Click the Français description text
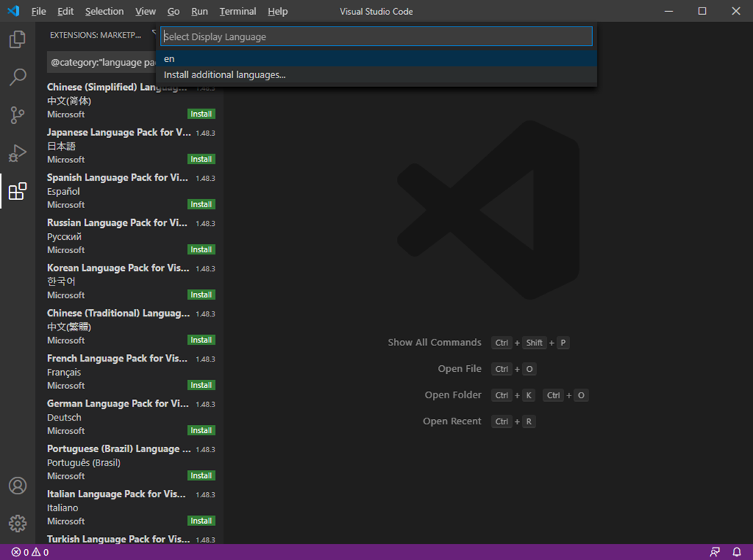Image resolution: width=753 pixels, height=560 pixels. click(x=64, y=372)
